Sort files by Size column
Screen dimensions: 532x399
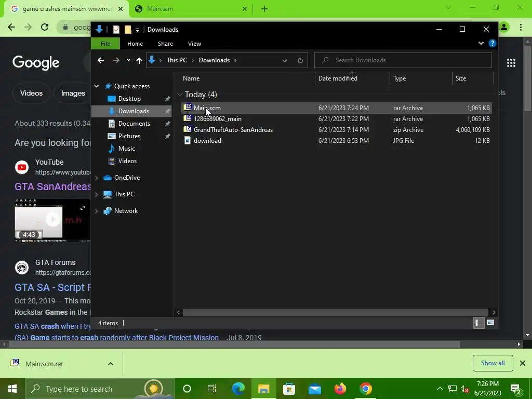(460, 78)
